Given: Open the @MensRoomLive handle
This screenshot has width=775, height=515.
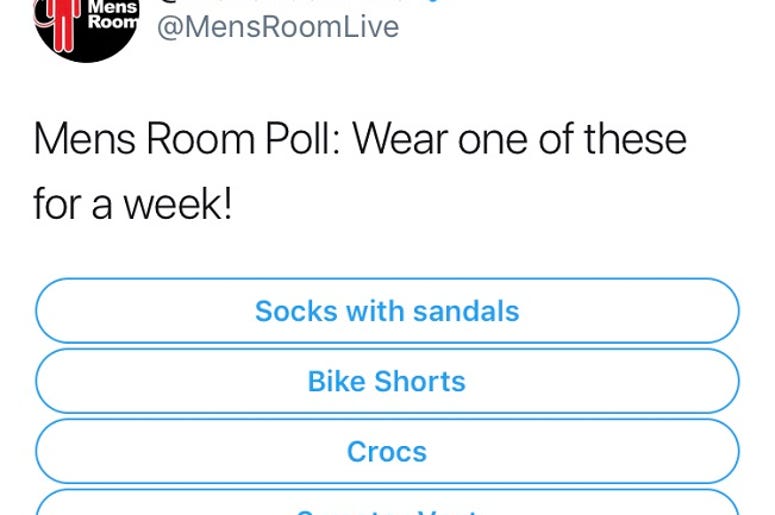Looking at the screenshot, I should point(278,27).
